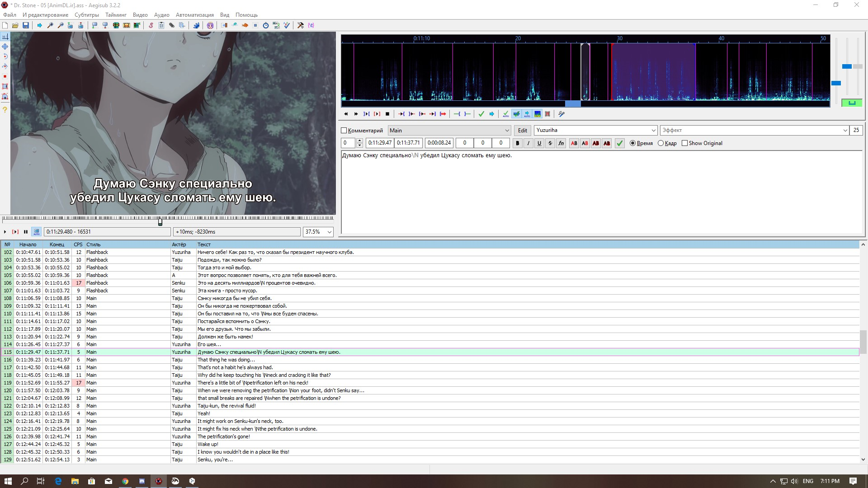Click the video seek bar handle
This screenshot has height=488, width=868.
coord(160,221)
